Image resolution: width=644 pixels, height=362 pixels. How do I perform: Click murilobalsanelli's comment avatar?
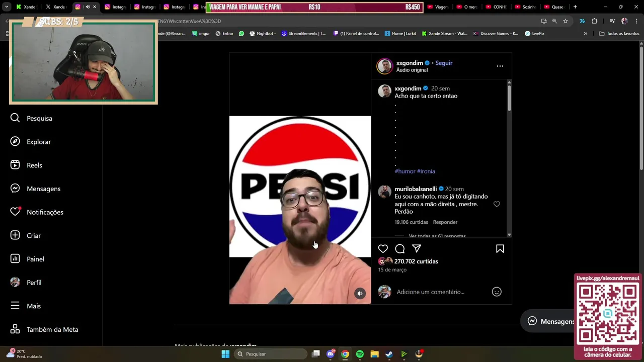pyautogui.click(x=384, y=192)
